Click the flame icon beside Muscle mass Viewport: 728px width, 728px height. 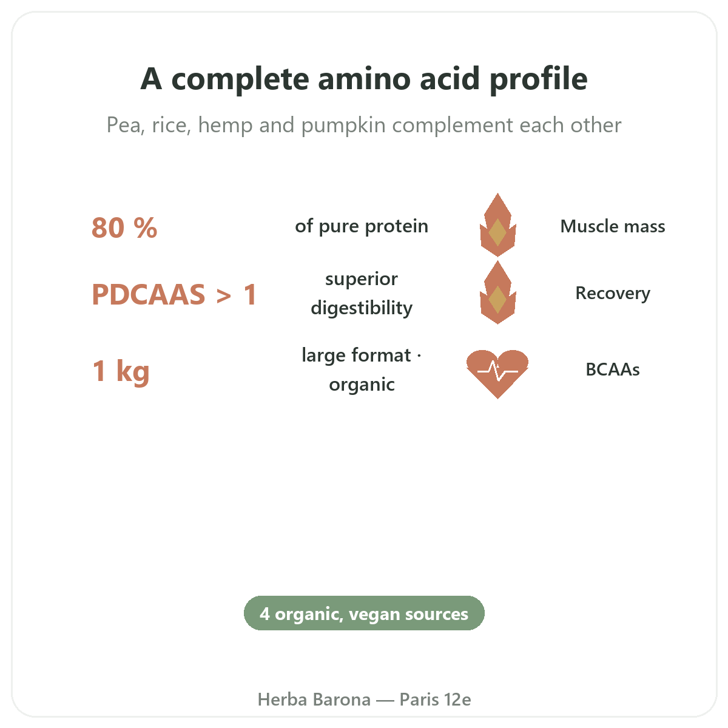pos(497,225)
